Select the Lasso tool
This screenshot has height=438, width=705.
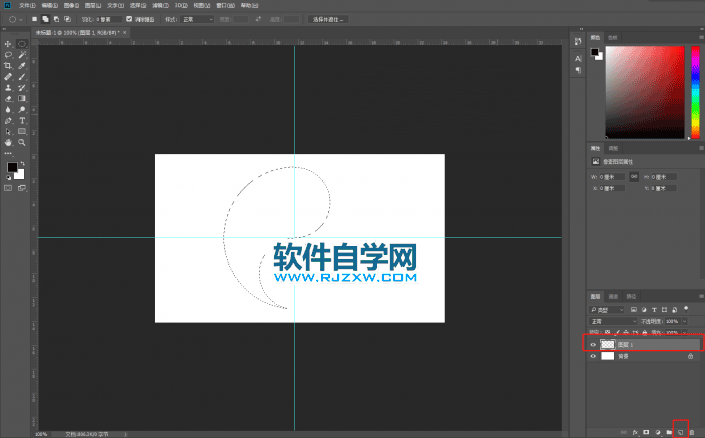click(x=8, y=55)
